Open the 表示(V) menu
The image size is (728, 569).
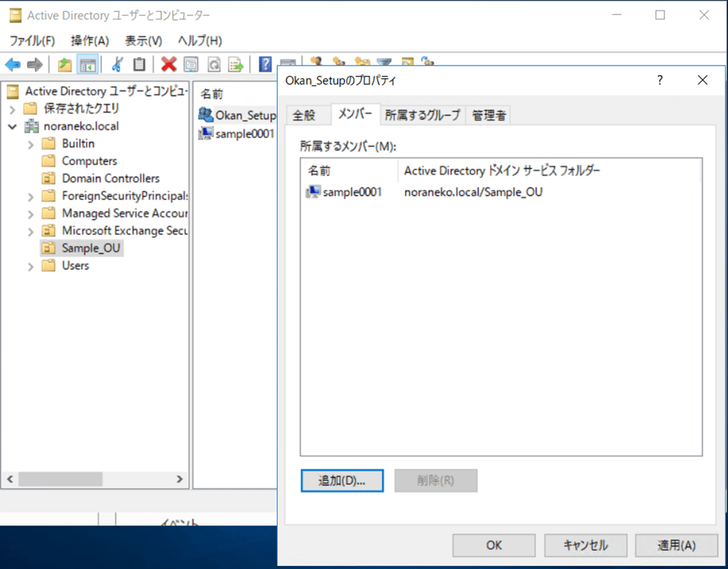point(144,41)
